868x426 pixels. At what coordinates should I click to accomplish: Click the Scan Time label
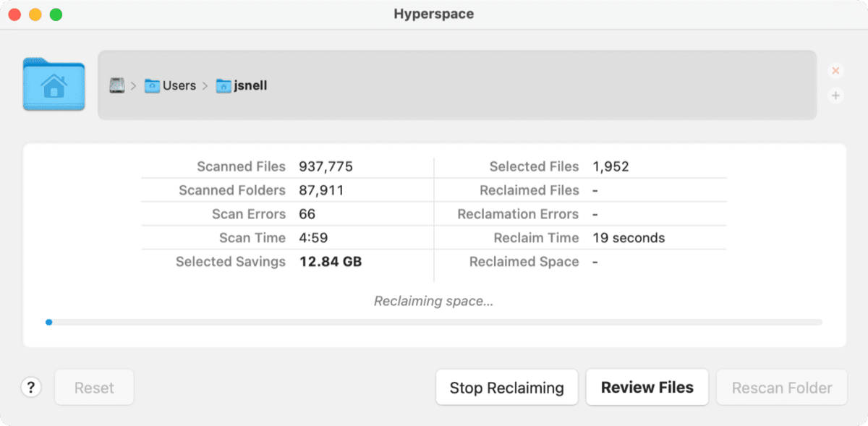(252, 239)
